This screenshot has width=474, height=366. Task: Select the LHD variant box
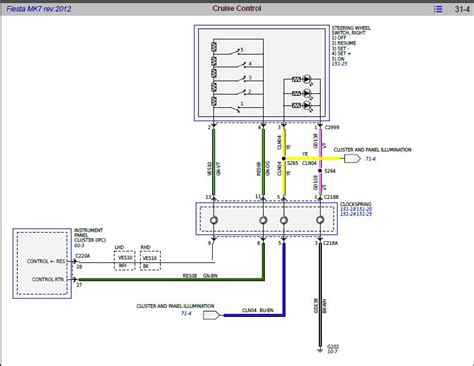(x=125, y=260)
